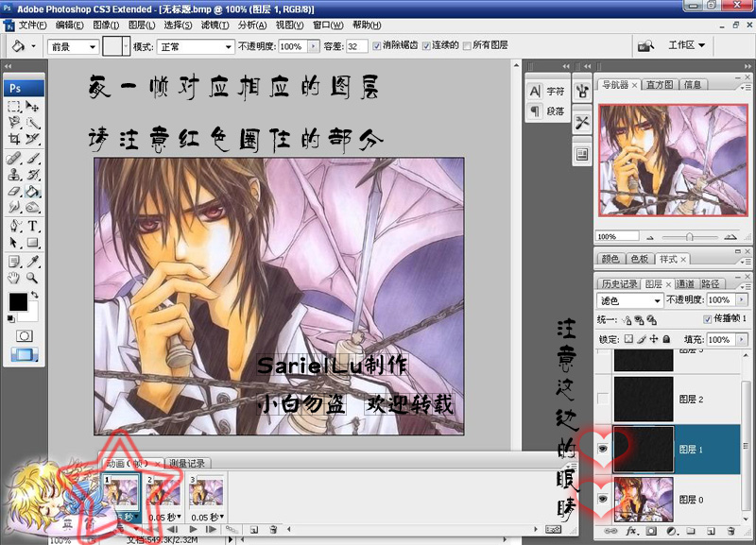Toggle the contiguous 连续的 checkbox
Image resolution: width=756 pixels, height=545 pixels.
pos(426,45)
